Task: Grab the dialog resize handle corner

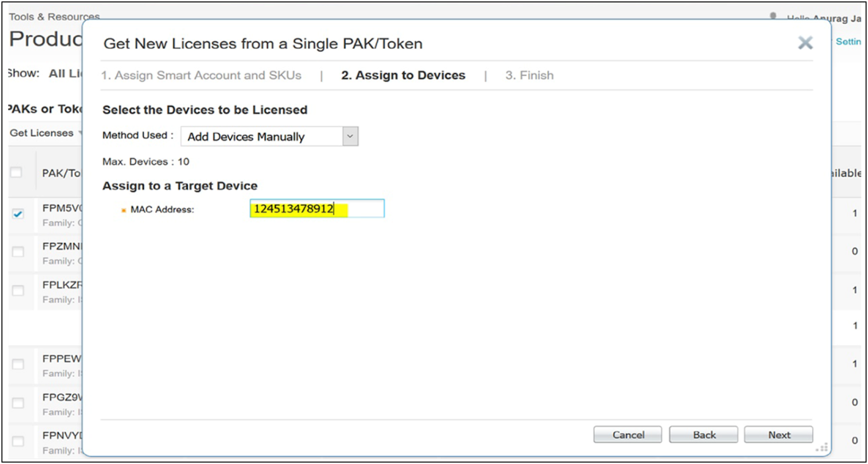Action: tap(822, 448)
